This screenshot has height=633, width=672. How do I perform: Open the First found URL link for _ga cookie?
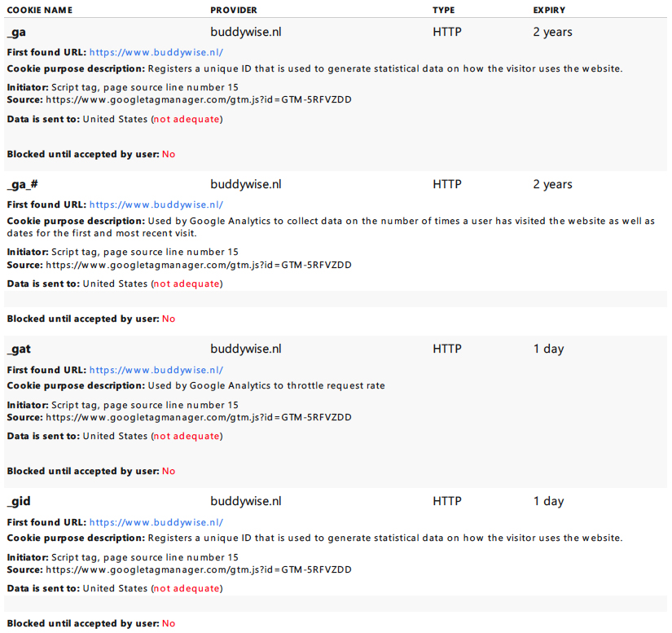pos(156,52)
